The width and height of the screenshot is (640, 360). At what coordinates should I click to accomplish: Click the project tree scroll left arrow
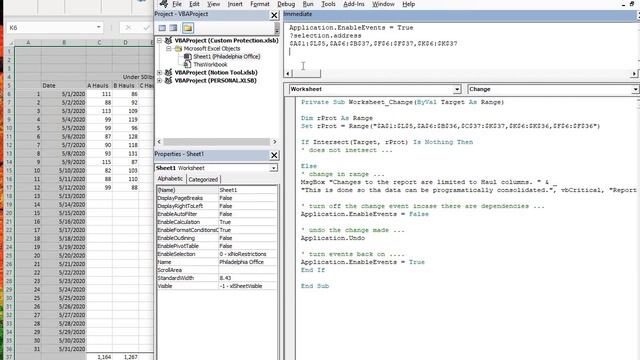(159, 142)
